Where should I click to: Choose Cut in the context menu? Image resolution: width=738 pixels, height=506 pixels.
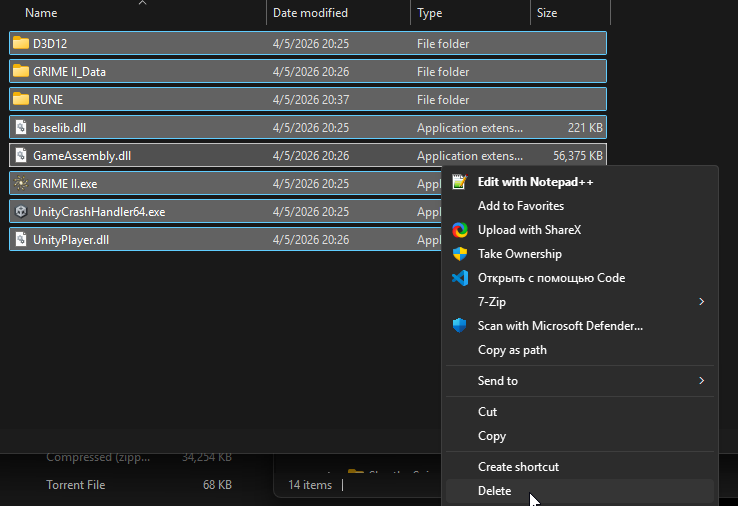pos(488,412)
